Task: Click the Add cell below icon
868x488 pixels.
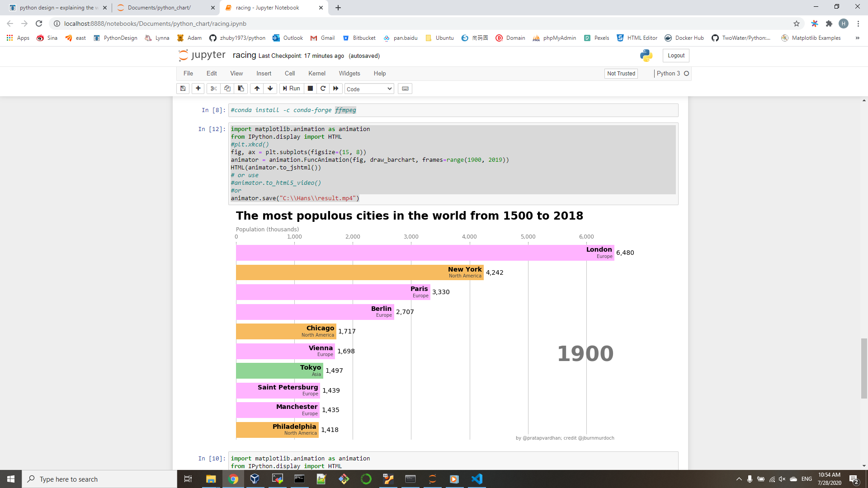Action: click(x=198, y=88)
